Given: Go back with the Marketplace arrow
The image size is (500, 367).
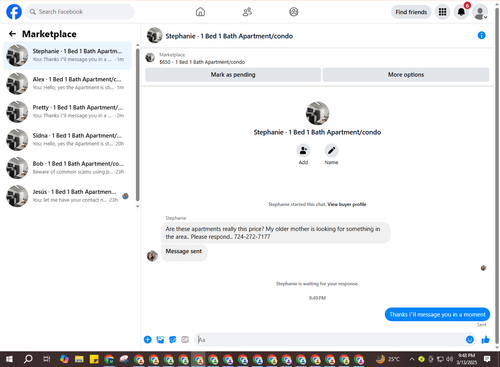Looking at the screenshot, I should (12, 34).
